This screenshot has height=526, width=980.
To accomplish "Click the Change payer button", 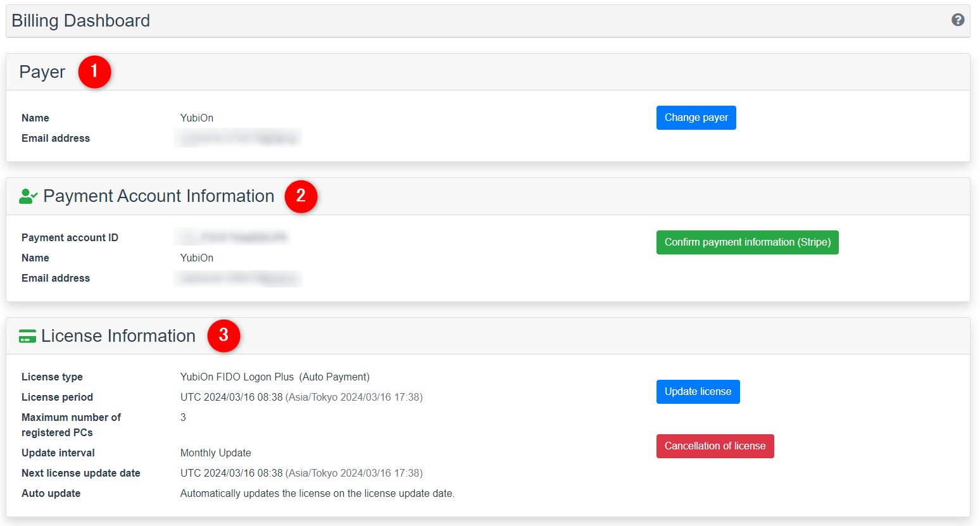I will point(696,118).
